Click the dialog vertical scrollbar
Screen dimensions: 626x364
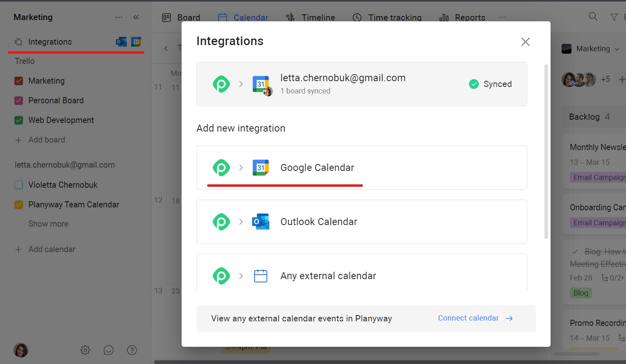point(546,152)
